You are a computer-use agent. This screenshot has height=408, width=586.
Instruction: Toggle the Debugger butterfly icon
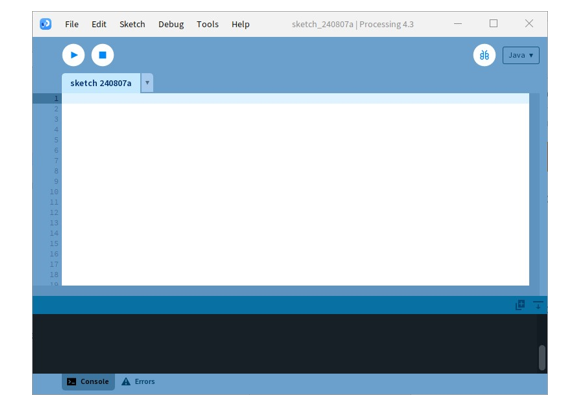click(x=484, y=55)
